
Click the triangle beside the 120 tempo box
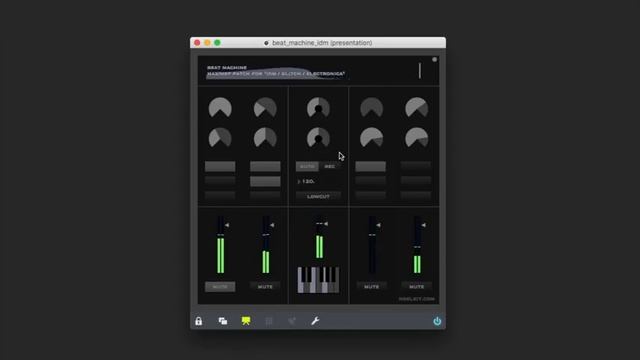(299, 181)
